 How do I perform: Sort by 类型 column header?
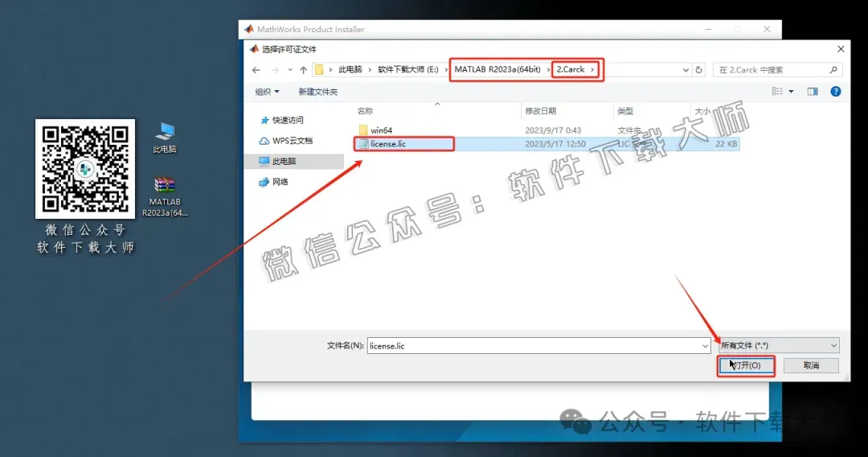click(625, 111)
